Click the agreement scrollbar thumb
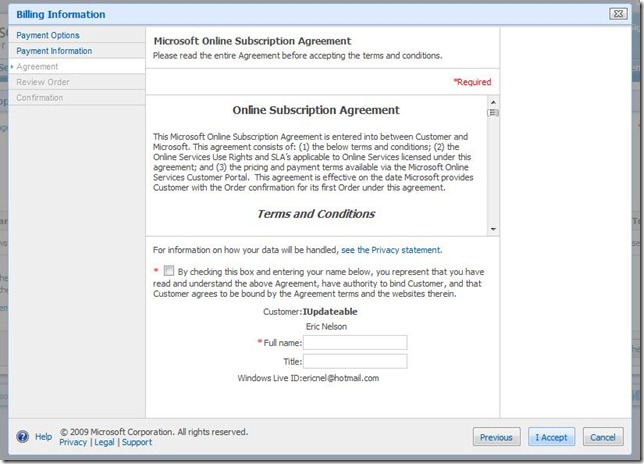The height and width of the screenshot is (464, 644). point(493,113)
